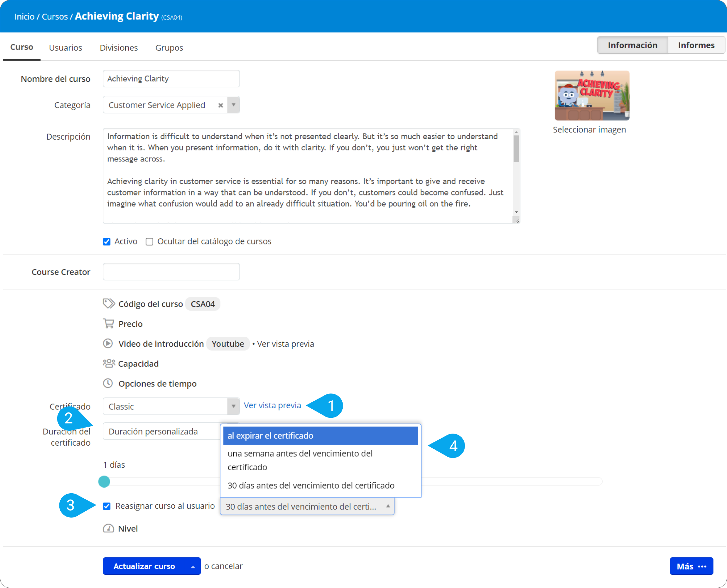
Task: Open the intro video Ver vista previa link
Action: 285,344
